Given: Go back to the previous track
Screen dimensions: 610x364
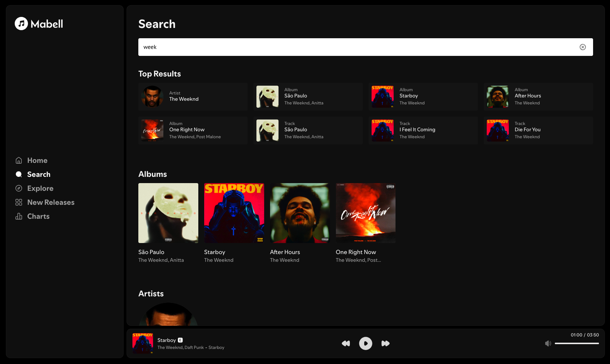Looking at the screenshot, I should click(x=346, y=343).
